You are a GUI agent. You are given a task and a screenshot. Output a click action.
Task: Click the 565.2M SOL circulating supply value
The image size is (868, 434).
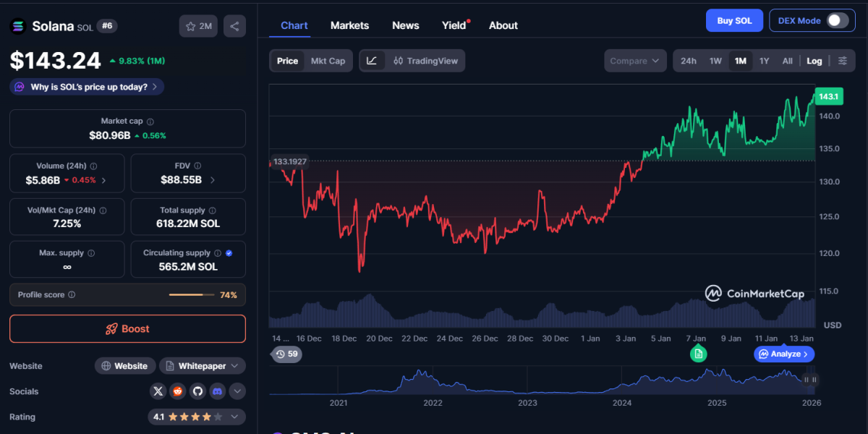point(188,267)
